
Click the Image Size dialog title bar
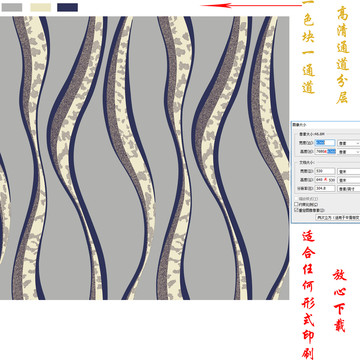point(325,124)
